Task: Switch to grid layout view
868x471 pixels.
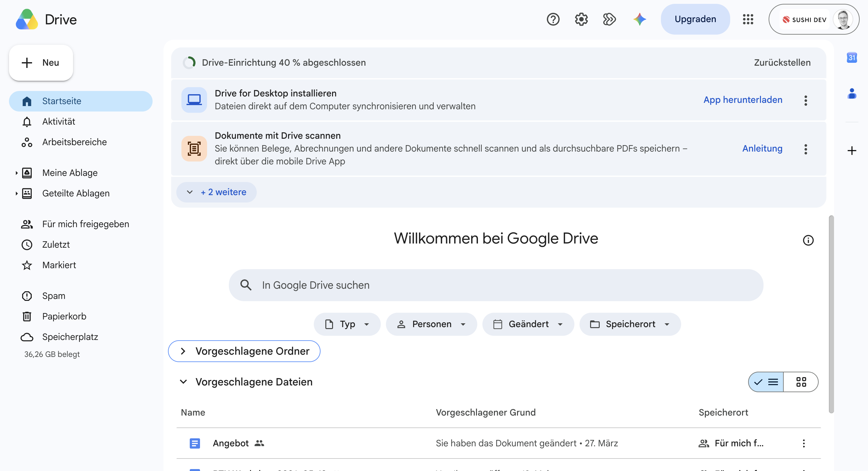Action: 801,382
